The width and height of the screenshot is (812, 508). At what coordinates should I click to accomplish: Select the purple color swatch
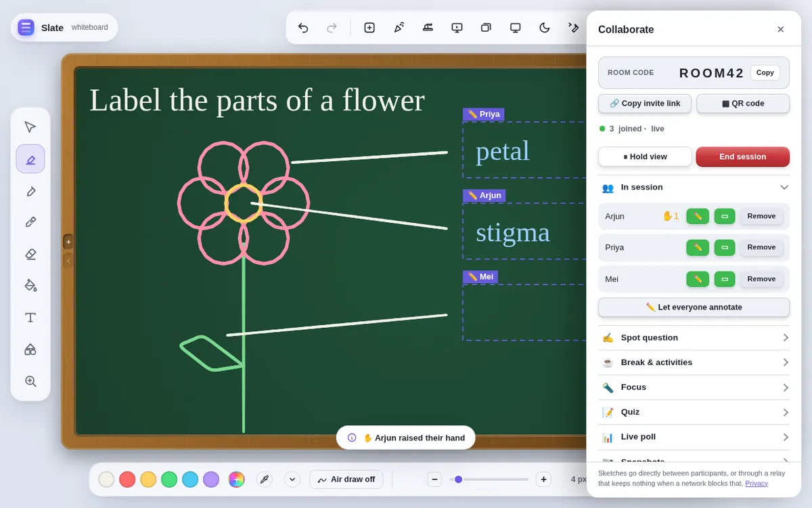click(x=211, y=480)
